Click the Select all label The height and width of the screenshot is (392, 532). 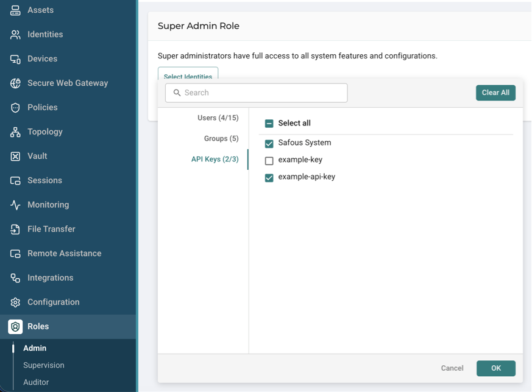294,124
